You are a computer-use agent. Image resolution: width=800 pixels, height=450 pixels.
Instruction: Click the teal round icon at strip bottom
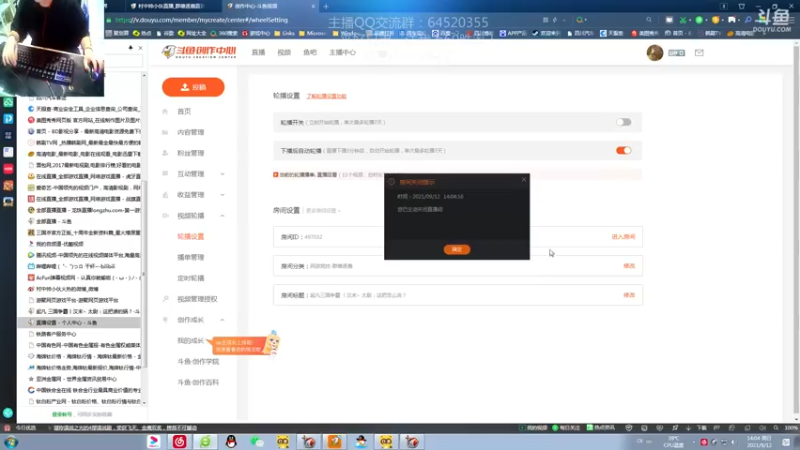8,413
